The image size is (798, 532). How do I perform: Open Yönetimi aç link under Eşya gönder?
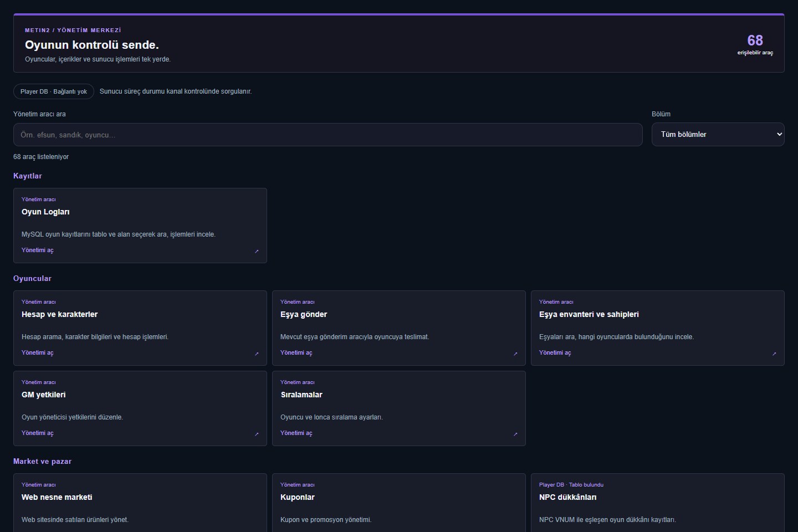(x=296, y=352)
